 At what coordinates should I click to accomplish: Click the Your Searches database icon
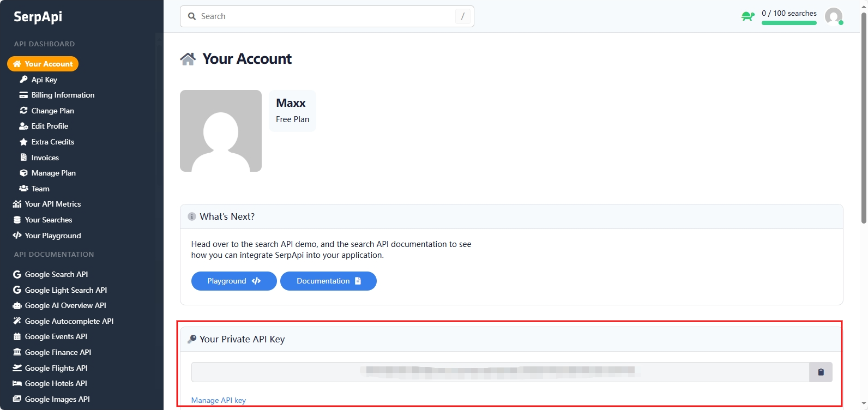pyautogui.click(x=17, y=220)
